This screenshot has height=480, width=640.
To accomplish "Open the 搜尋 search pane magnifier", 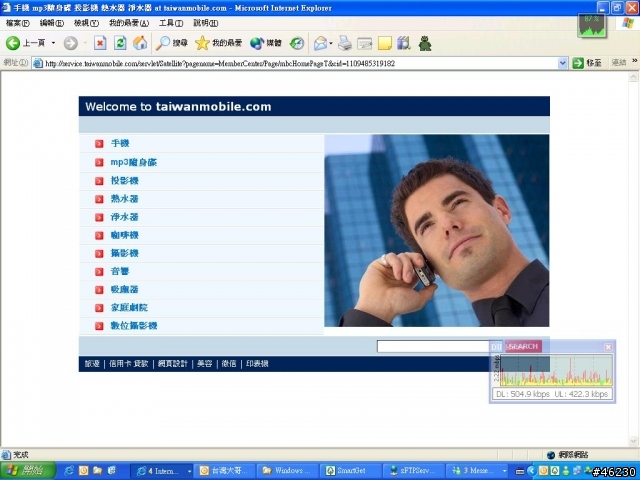I will click(172, 43).
